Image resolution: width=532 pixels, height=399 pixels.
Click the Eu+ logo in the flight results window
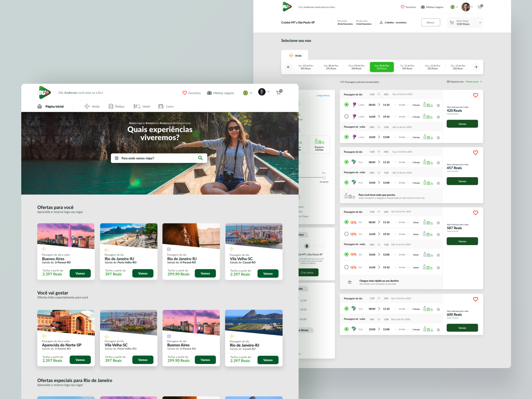point(287,7)
